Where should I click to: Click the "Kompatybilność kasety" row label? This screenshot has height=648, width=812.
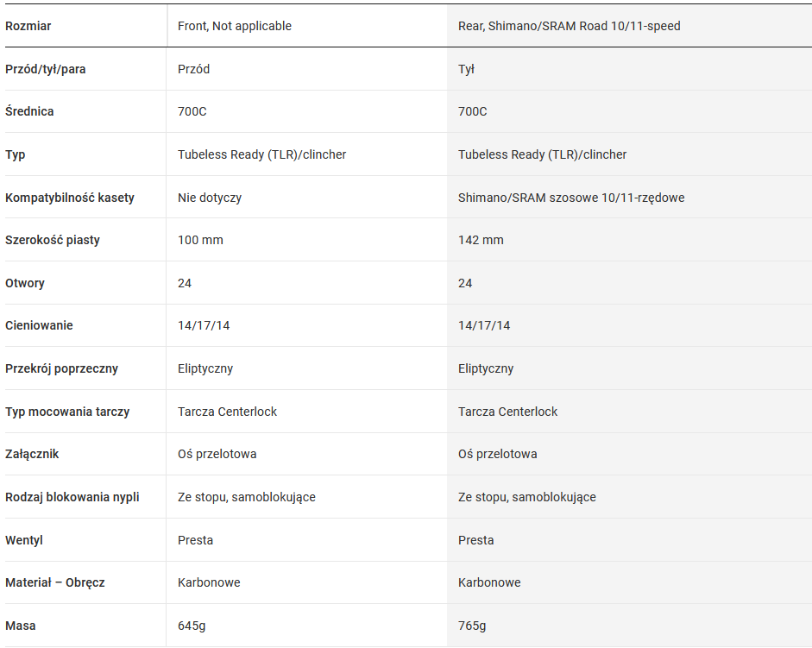point(70,198)
